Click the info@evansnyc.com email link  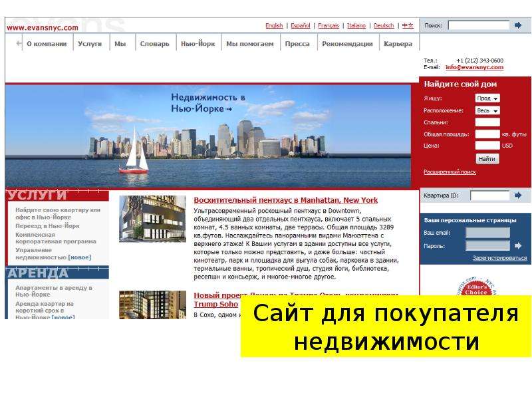pos(474,67)
